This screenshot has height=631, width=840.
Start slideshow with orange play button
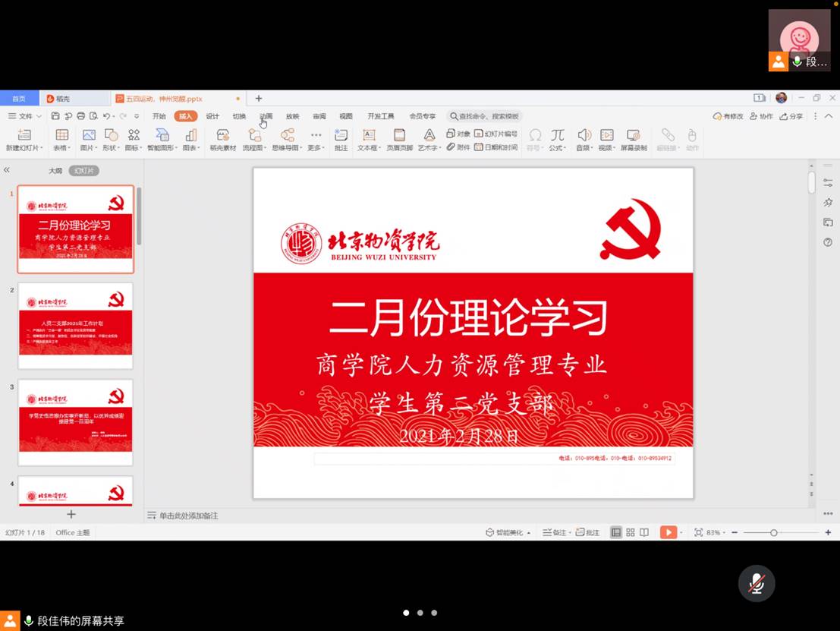coord(667,532)
